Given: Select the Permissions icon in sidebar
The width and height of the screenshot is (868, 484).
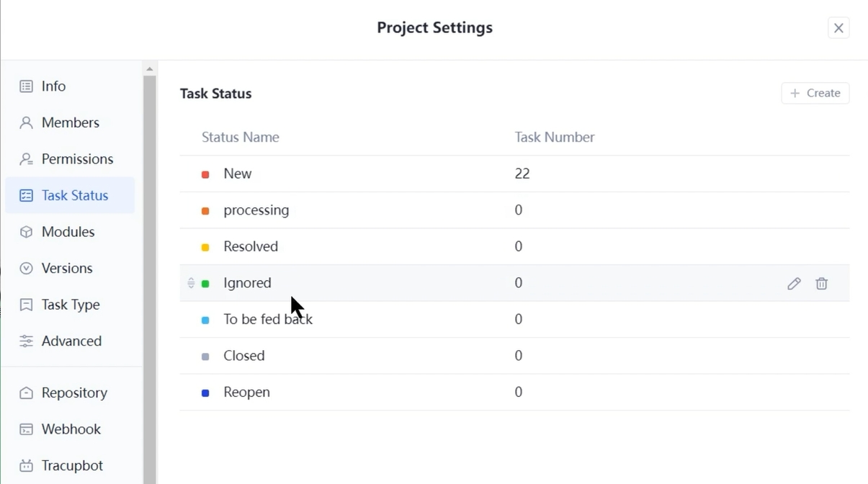Looking at the screenshot, I should 26,158.
